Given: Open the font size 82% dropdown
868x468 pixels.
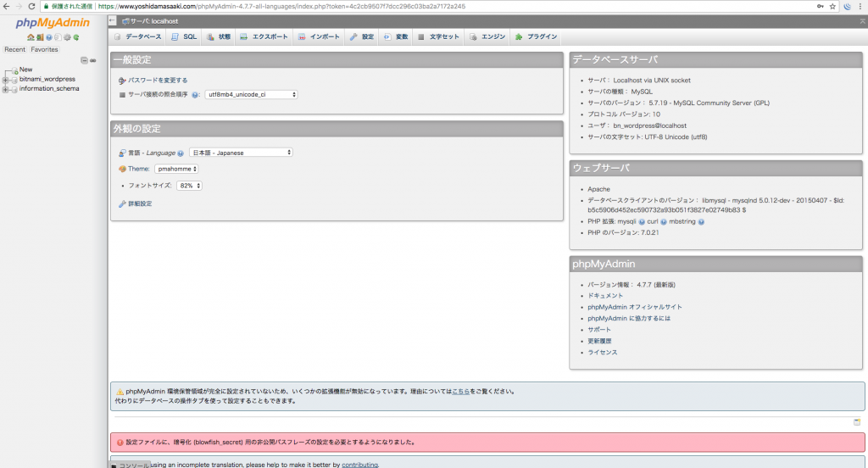Looking at the screenshot, I should [x=188, y=185].
